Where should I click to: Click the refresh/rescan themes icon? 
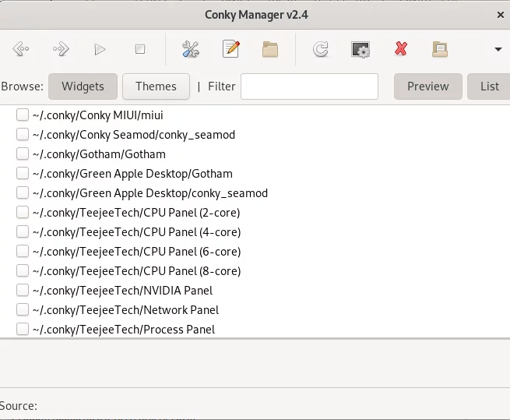click(x=321, y=50)
